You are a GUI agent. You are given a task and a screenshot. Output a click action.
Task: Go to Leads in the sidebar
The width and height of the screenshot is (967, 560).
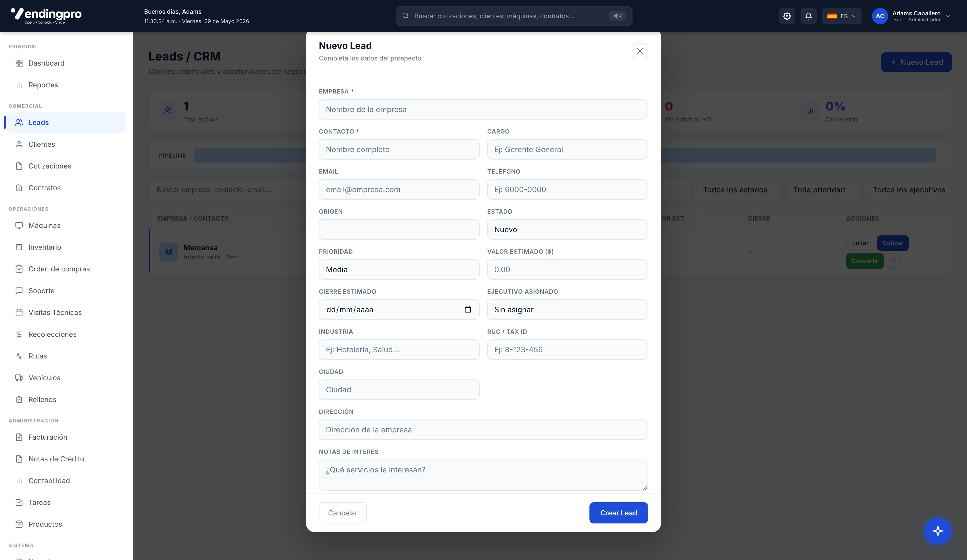click(66, 122)
